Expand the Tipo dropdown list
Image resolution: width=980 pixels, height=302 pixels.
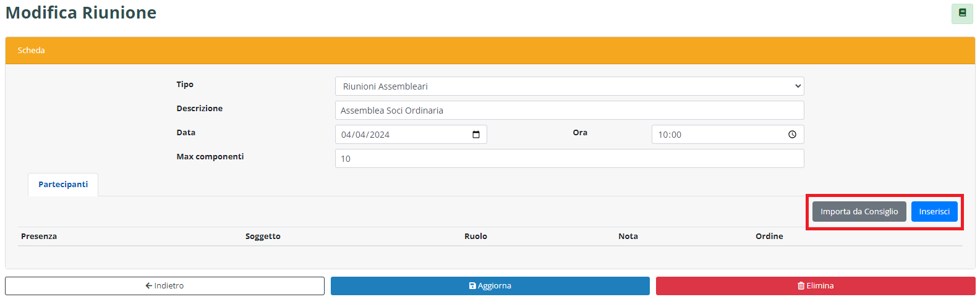pyautogui.click(x=569, y=86)
